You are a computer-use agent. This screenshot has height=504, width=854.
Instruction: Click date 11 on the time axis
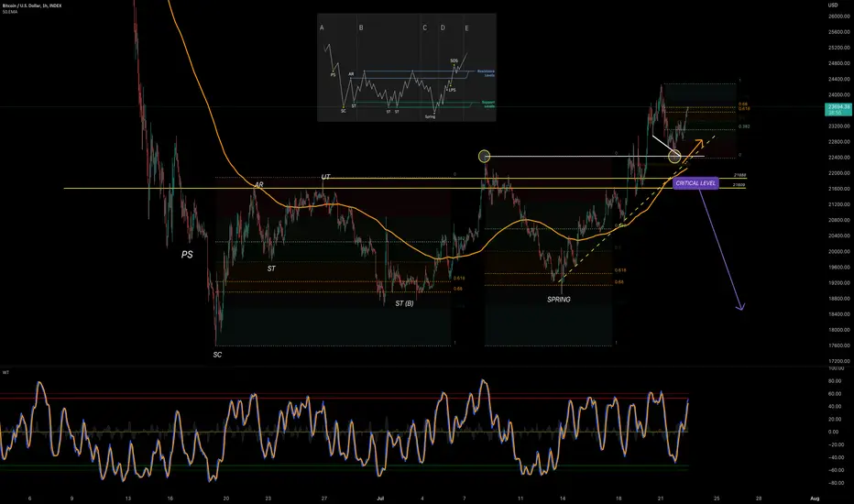coord(520,499)
